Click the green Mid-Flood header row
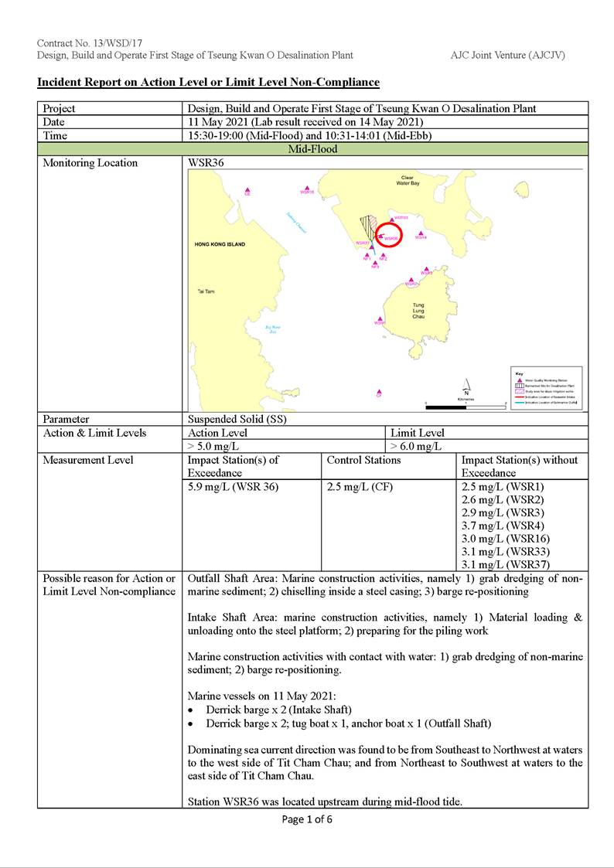The image size is (614, 868). pyautogui.click(x=312, y=149)
